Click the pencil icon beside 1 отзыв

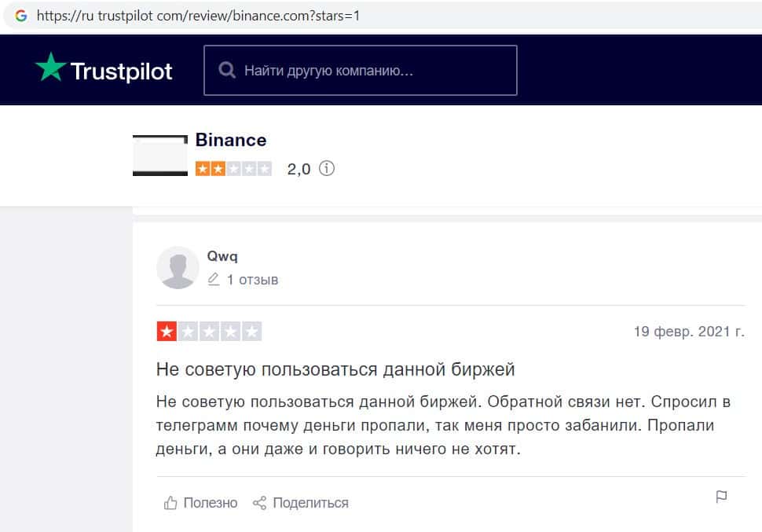pos(214,280)
